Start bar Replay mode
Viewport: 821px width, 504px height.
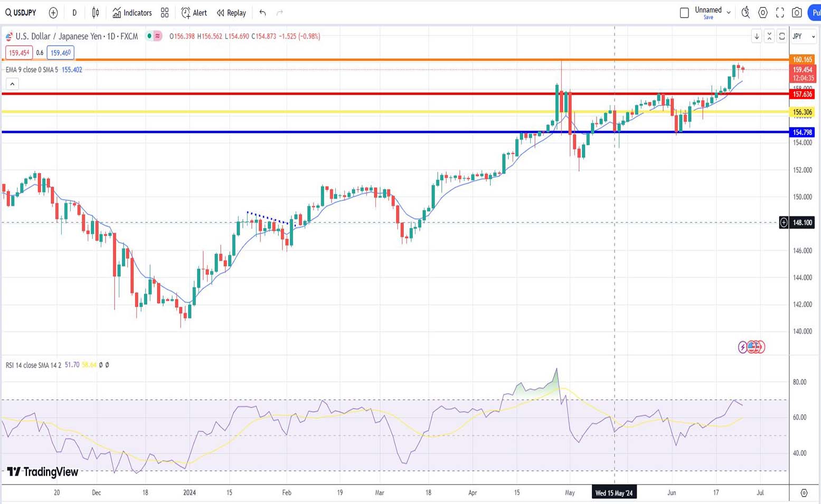(231, 13)
